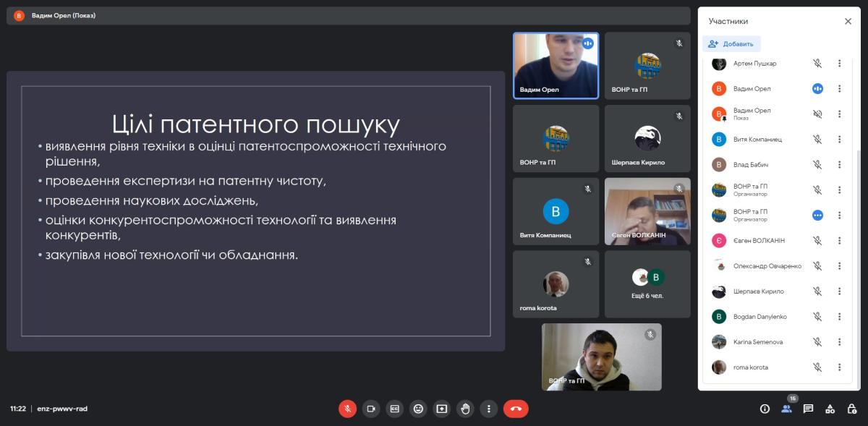Open three-dot menu next to roma korota
Viewport: 868px width, 426px height.
pyautogui.click(x=839, y=367)
